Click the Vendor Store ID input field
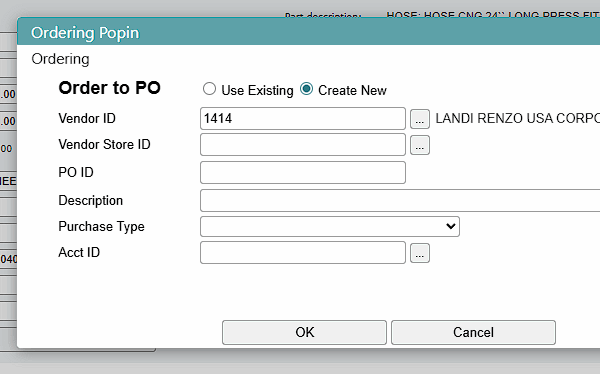 [x=303, y=144]
